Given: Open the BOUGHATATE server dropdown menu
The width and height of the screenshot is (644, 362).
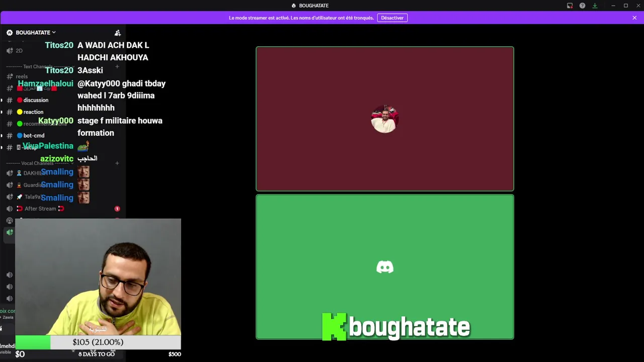Looking at the screenshot, I should pos(36,33).
